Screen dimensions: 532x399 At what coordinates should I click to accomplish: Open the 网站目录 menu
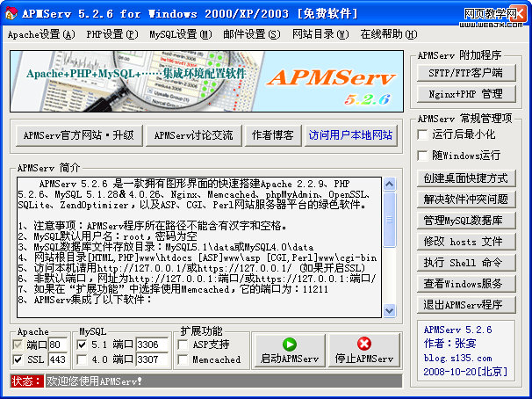point(320,34)
